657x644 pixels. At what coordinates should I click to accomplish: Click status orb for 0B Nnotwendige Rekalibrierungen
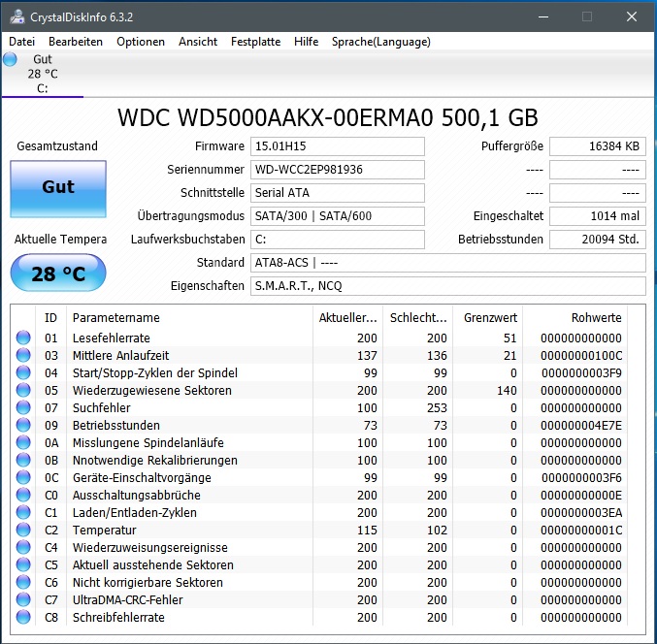(23, 460)
